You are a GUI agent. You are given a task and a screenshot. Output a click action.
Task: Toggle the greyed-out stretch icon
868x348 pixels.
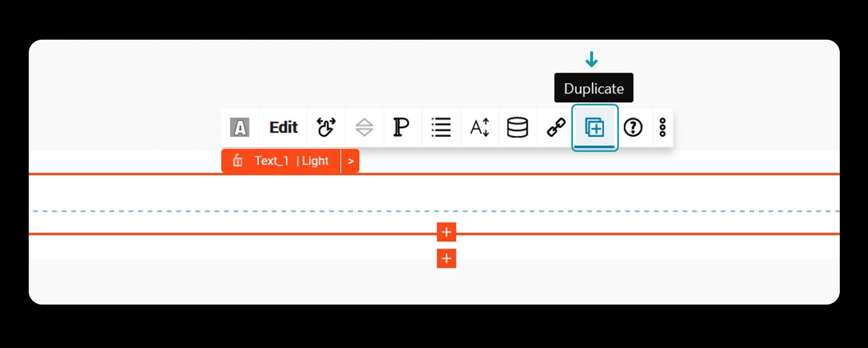(364, 128)
